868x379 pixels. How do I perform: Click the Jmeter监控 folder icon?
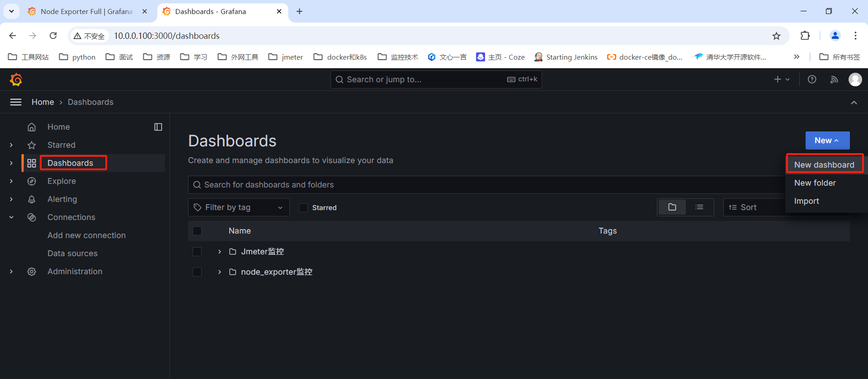(x=233, y=252)
